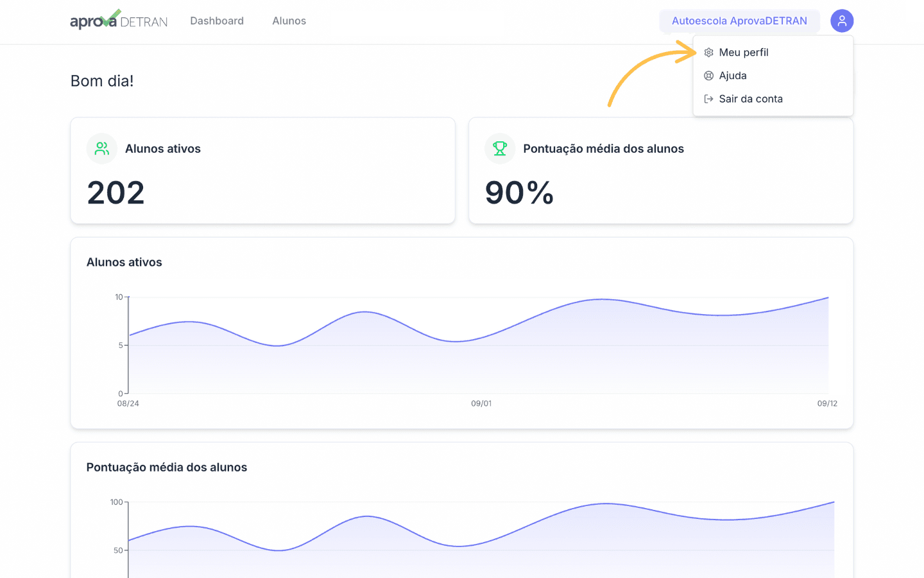Click the gear icon beside Meu perfil
Screen dimensions: 924x578
(708, 53)
